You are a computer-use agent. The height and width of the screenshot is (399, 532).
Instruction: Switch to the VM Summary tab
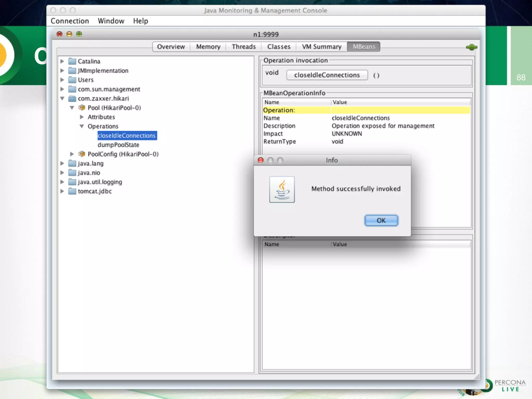(322, 47)
